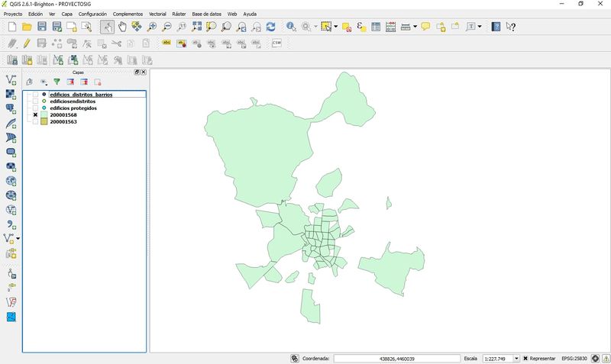Screen dimensions: 611x364
Task: Click the layer filter funnel icon
Action: coord(57,82)
